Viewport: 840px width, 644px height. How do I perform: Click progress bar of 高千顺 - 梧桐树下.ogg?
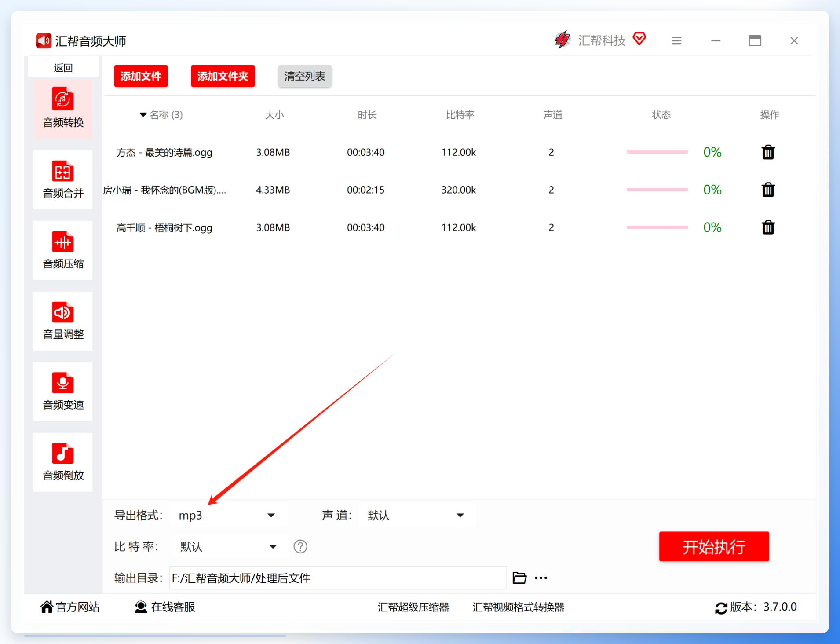(657, 227)
